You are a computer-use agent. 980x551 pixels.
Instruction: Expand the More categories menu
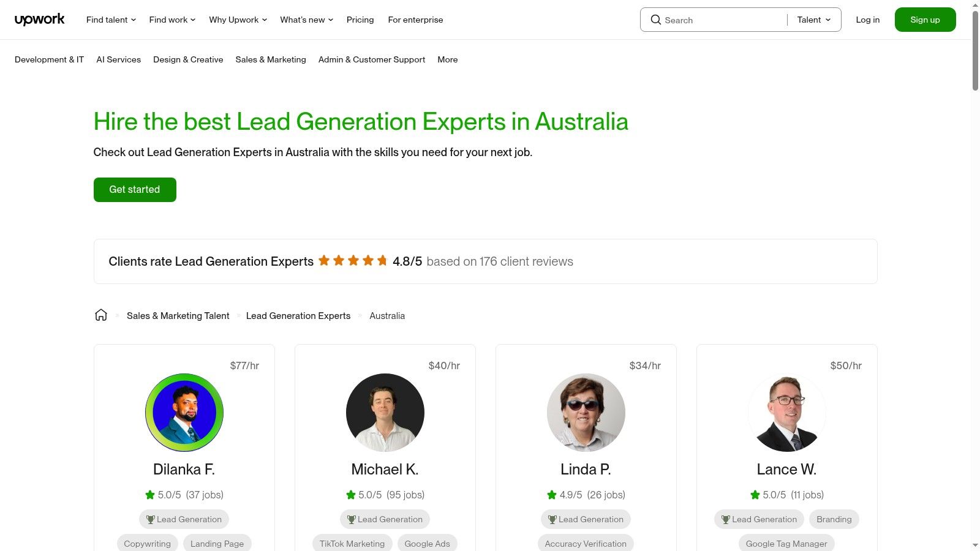coord(448,59)
